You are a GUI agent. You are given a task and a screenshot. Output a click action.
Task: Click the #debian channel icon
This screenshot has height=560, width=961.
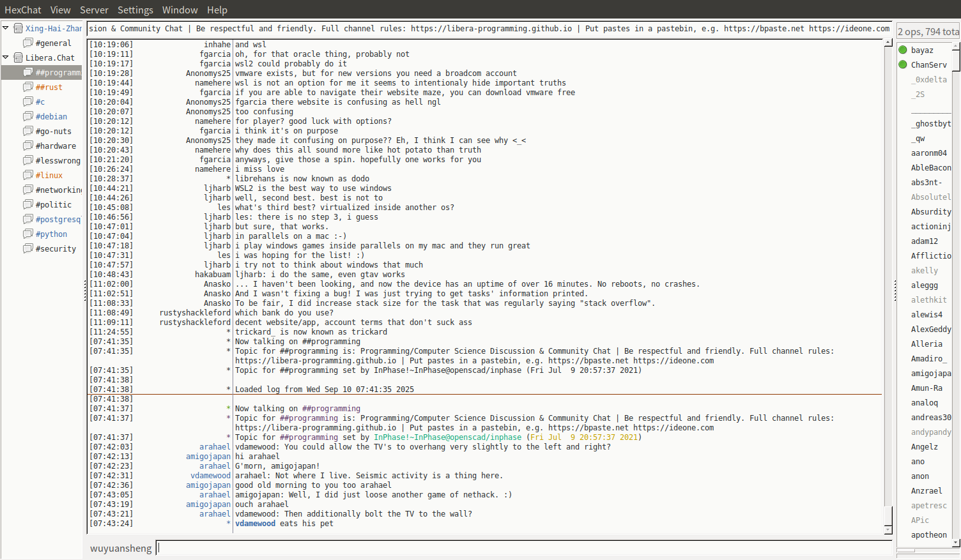[x=28, y=116]
